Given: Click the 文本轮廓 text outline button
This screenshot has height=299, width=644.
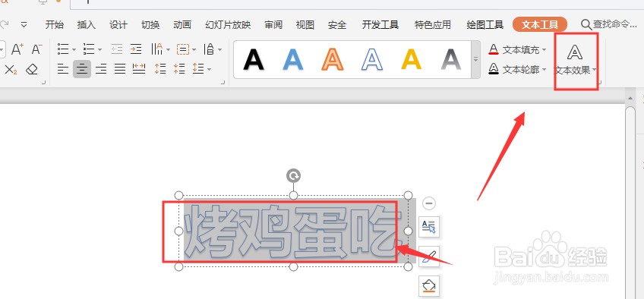Looking at the screenshot, I should [x=513, y=69].
